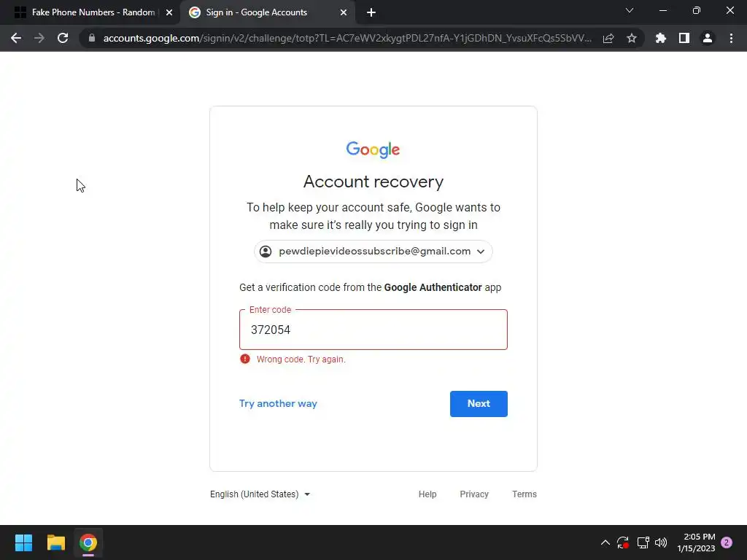The image size is (747, 560).
Task: Click the 'Account recovery' heading
Action: [x=373, y=182]
